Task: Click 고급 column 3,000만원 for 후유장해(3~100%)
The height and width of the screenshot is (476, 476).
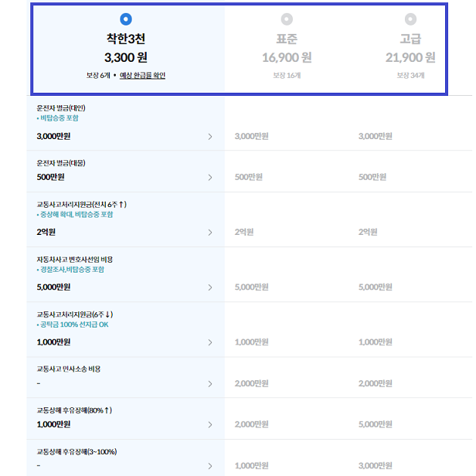Action: click(x=376, y=466)
